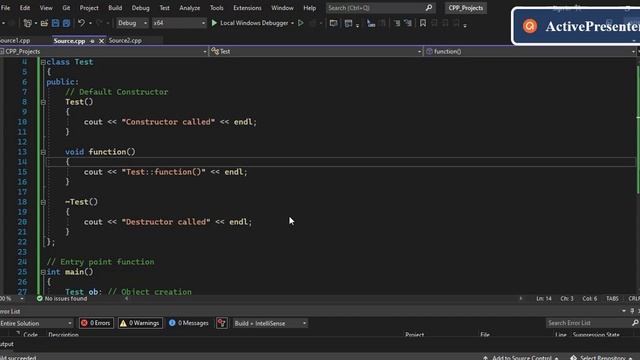Open the Tools menu
Screen dimensions: 640x360
[216, 8]
